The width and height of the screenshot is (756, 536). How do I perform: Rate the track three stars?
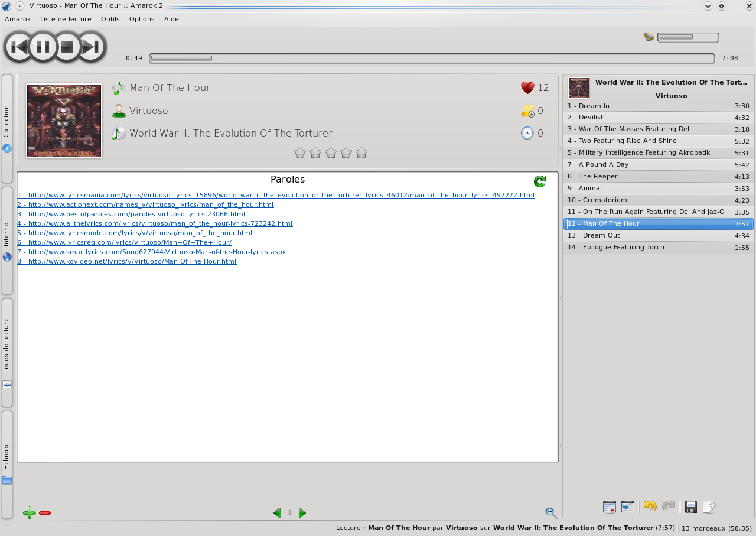[x=331, y=153]
